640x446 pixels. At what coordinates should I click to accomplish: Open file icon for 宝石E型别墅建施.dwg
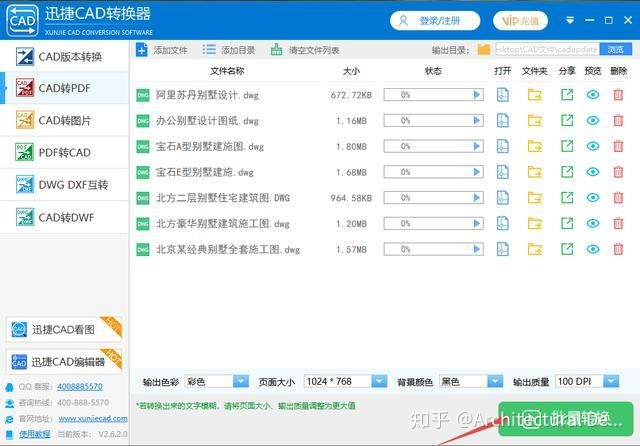[502, 172]
